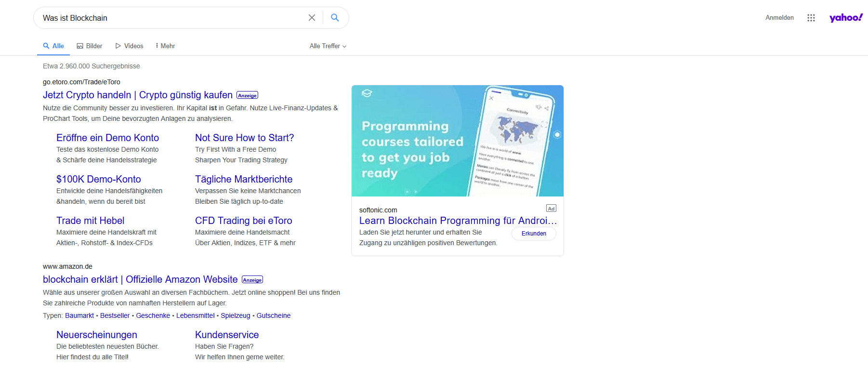Switch to the Videos tab

(129, 46)
